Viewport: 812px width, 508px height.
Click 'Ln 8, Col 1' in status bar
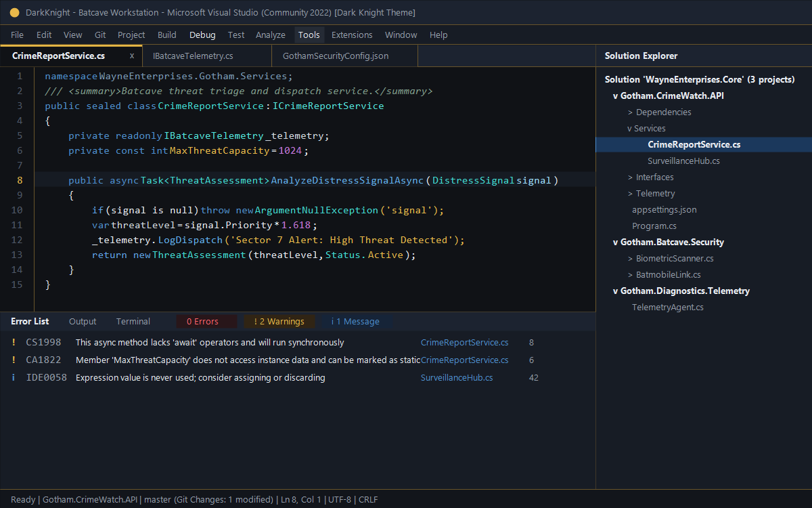click(300, 500)
